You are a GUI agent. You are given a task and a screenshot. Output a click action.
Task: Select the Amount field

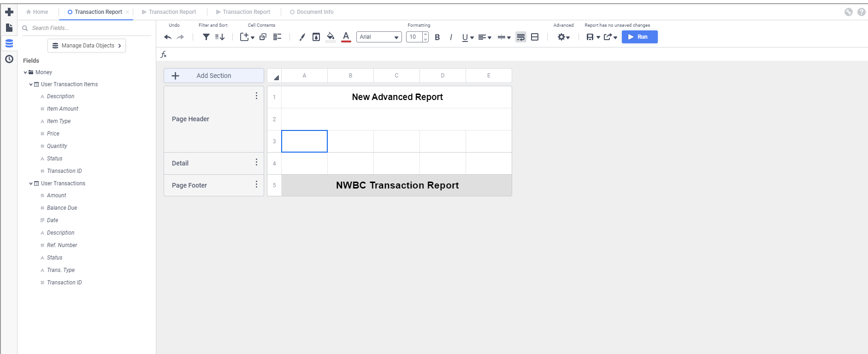(56, 195)
